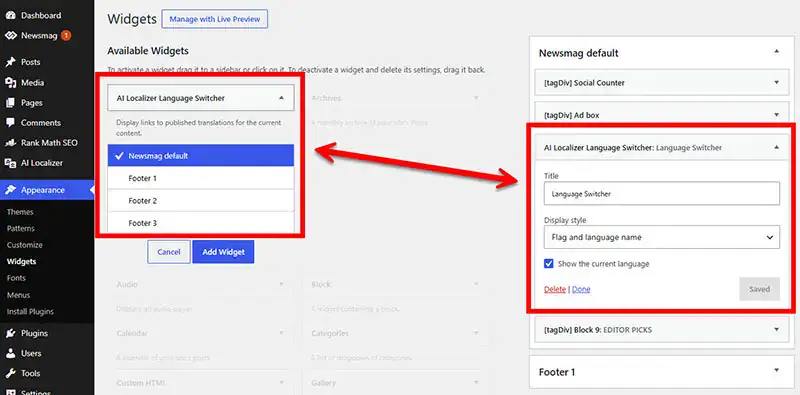Viewport: 800px width, 395px height.
Task: Open Posts via the pin icon
Action: pyautogui.click(x=11, y=62)
